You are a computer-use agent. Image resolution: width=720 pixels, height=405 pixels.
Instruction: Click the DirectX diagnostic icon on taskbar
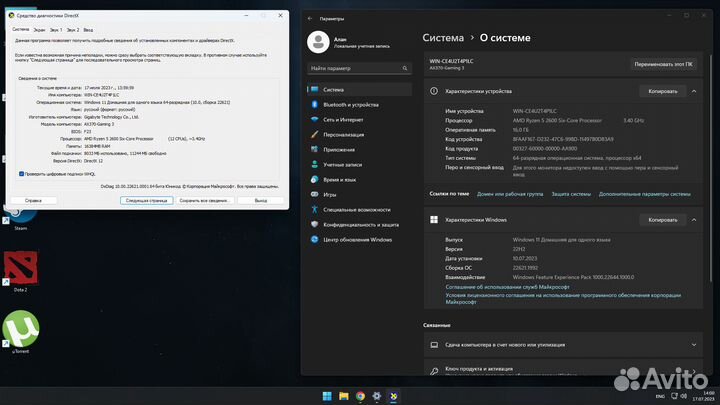click(394, 396)
